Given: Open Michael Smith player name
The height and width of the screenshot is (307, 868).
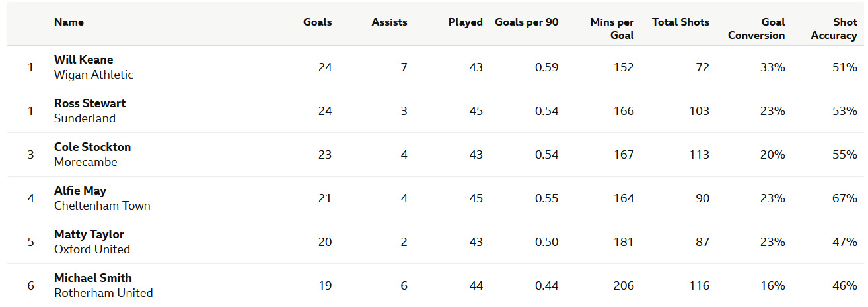Looking at the screenshot, I should [x=93, y=278].
